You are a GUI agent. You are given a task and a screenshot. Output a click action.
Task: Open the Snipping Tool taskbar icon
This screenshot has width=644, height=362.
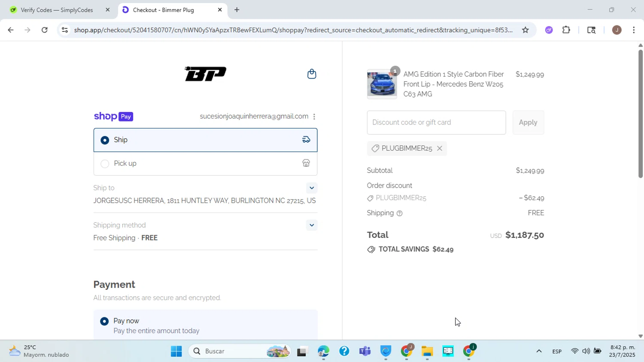pos(448,351)
